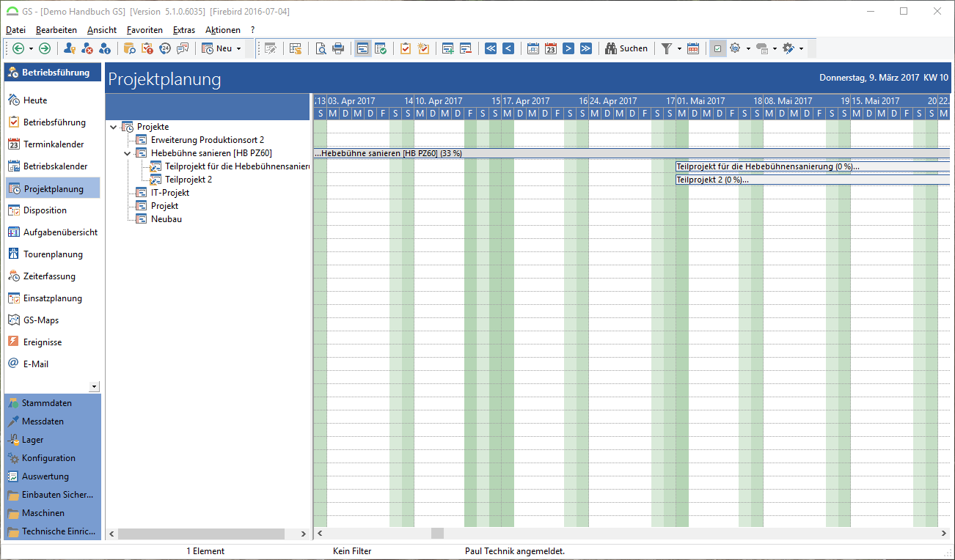Image resolution: width=955 pixels, height=560 pixels.
Task: Click the grid with hand toolbar icon
Action: pos(296,48)
